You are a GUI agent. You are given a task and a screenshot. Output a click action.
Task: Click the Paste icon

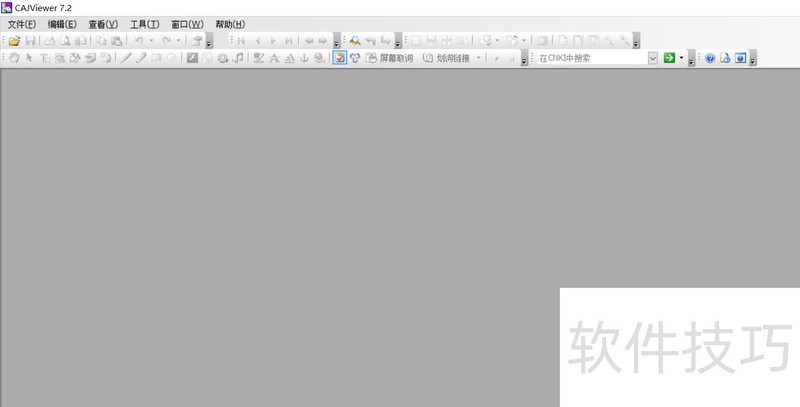click(117, 41)
